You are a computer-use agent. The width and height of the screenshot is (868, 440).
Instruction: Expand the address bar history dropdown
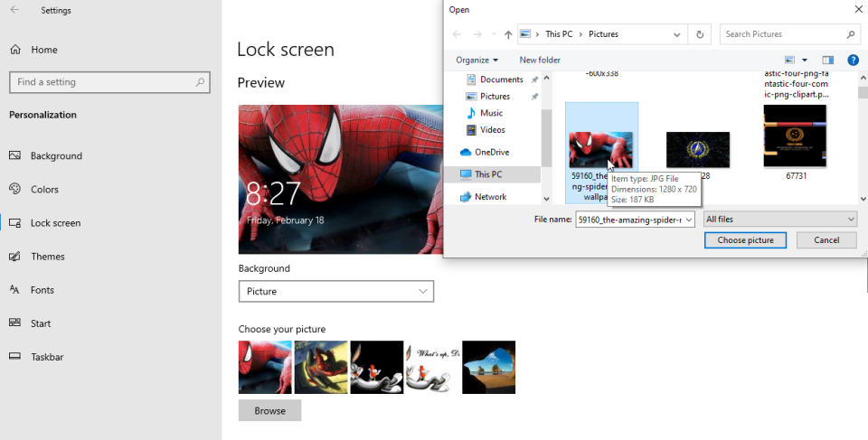pos(677,34)
